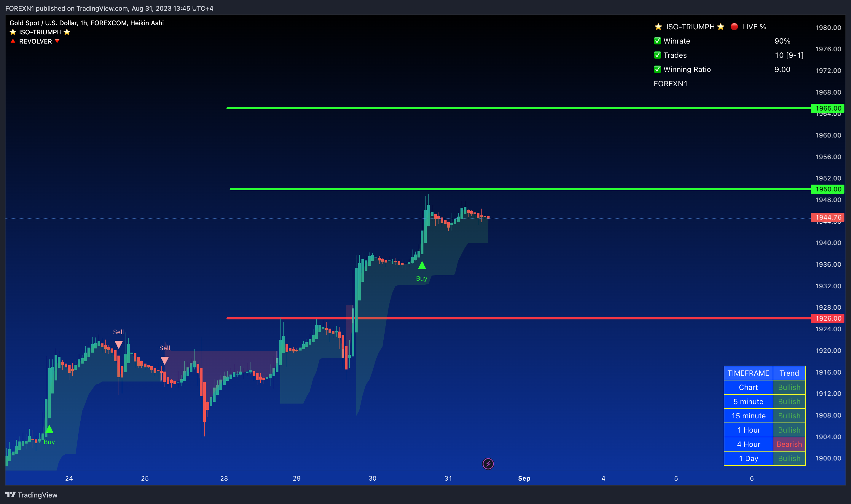Click the 1940.00 price axis label
851x504 pixels.
tap(828, 243)
